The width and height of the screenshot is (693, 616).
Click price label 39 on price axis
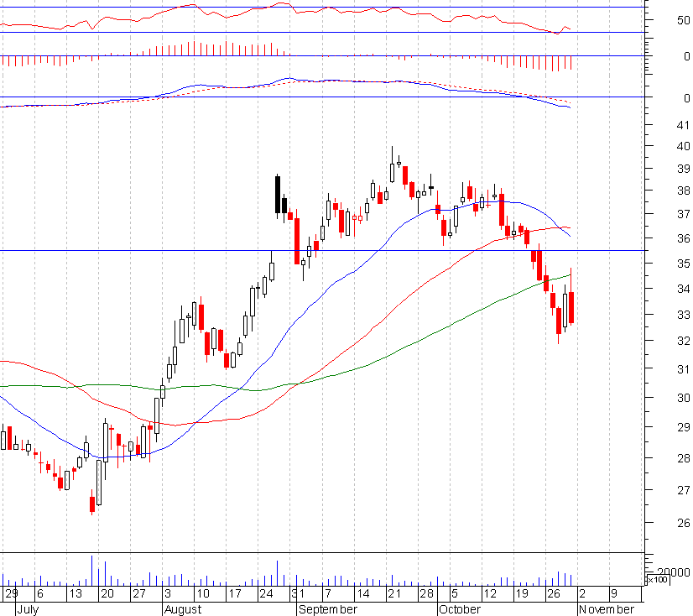tap(683, 169)
